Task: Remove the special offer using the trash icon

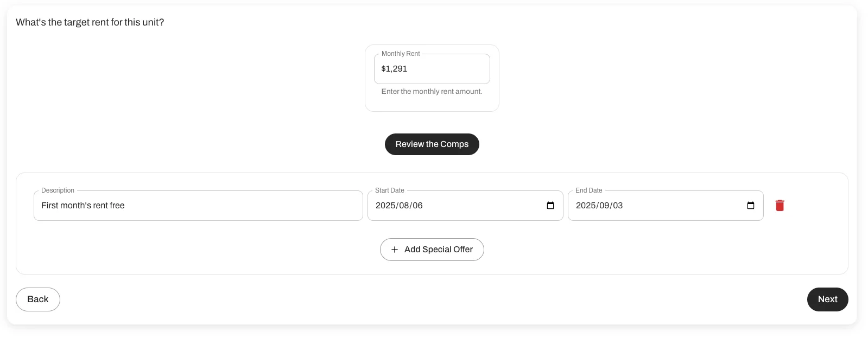Action: [x=780, y=206]
